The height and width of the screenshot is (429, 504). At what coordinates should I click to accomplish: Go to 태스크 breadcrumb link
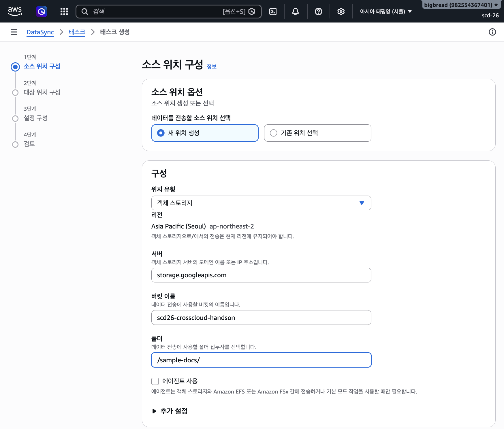tap(77, 32)
